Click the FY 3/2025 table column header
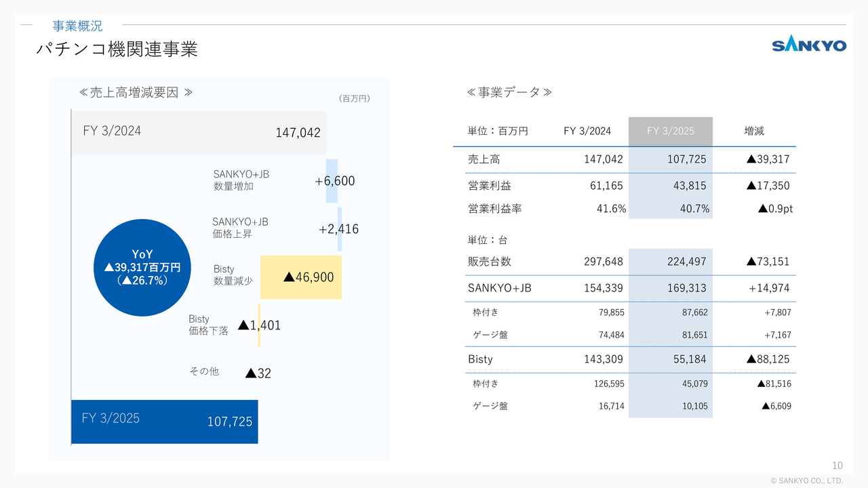 point(671,131)
